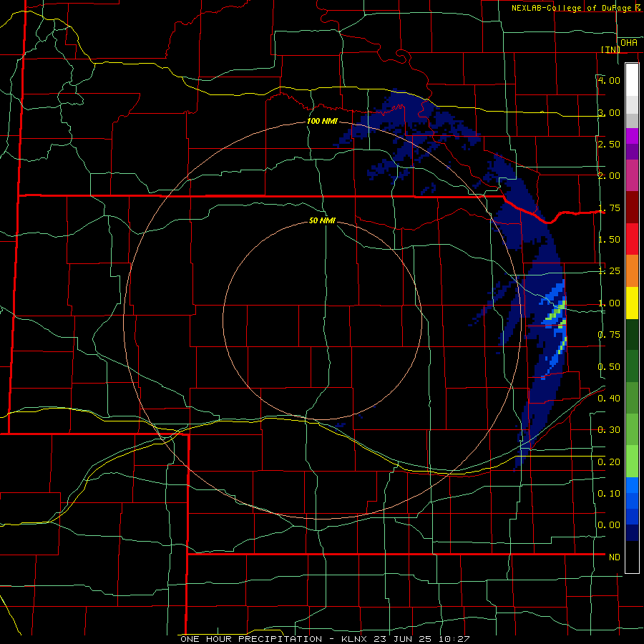Click the 50 NMI range ring label
644x644 pixels.
pyautogui.click(x=323, y=220)
